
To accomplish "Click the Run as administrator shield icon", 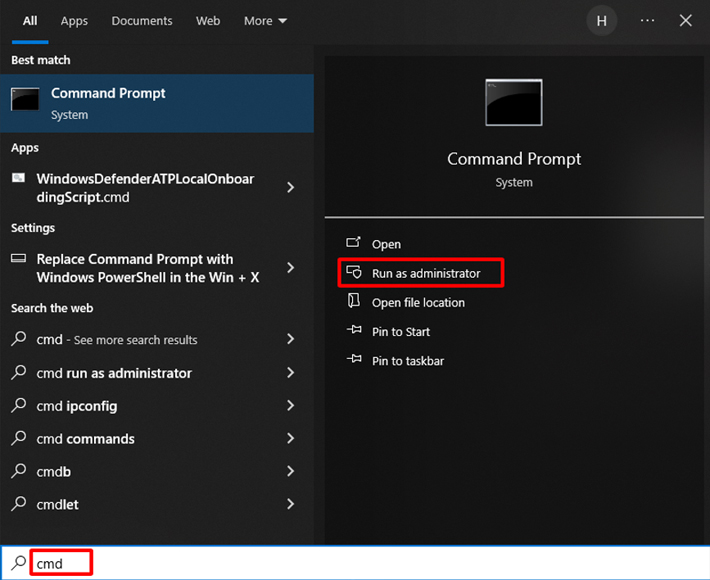I will click(353, 273).
